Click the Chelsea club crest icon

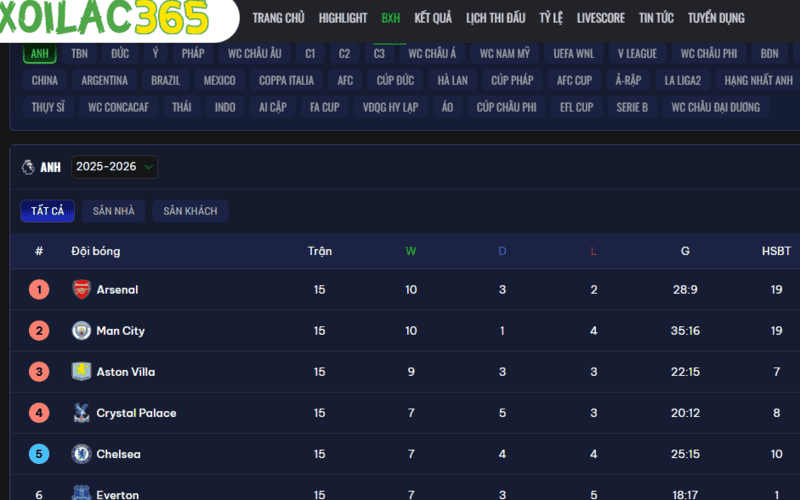click(x=81, y=454)
